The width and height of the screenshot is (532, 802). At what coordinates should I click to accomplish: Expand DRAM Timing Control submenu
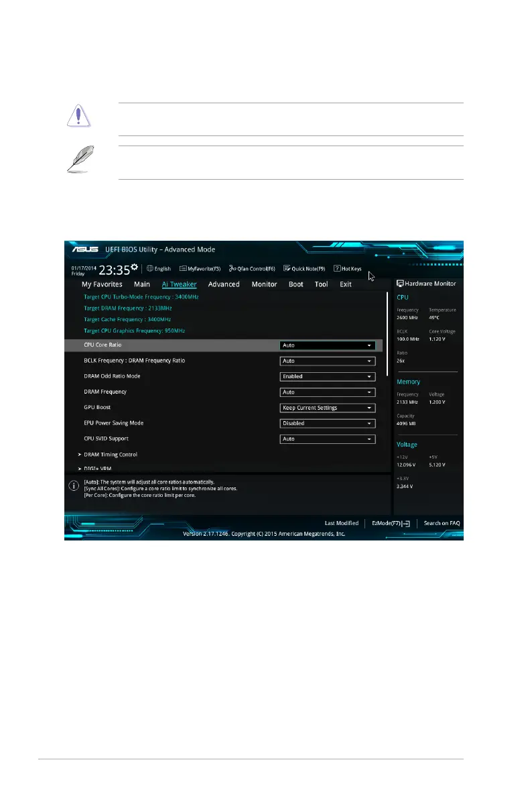tap(111, 454)
